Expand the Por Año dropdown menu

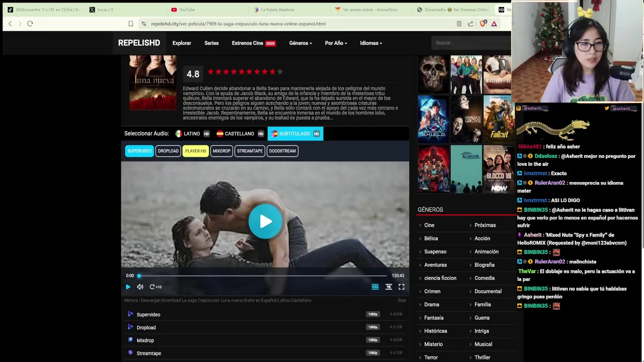pyautogui.click(x=336, y=43)
